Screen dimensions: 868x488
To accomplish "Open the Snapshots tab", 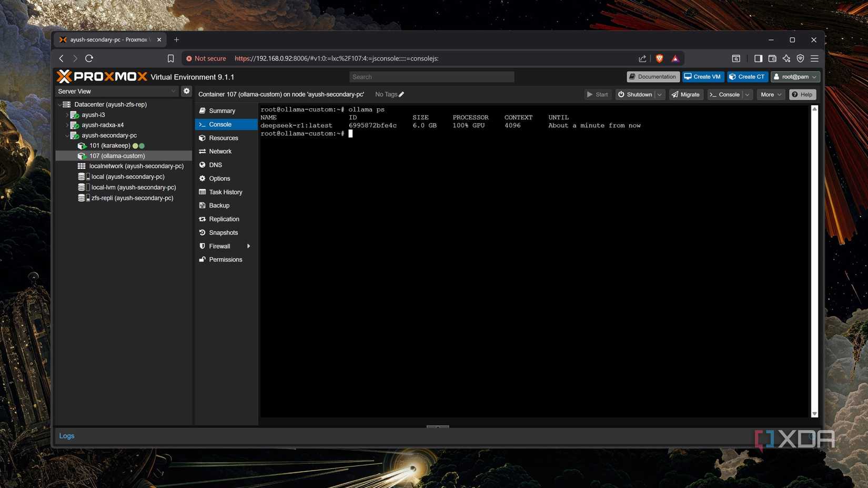I will (226, 233).
